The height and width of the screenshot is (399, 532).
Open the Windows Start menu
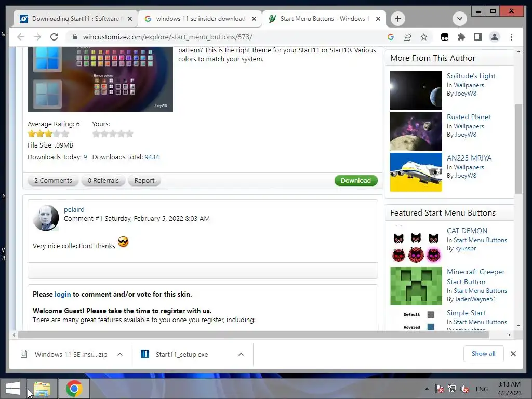click(x=13, y=388)
